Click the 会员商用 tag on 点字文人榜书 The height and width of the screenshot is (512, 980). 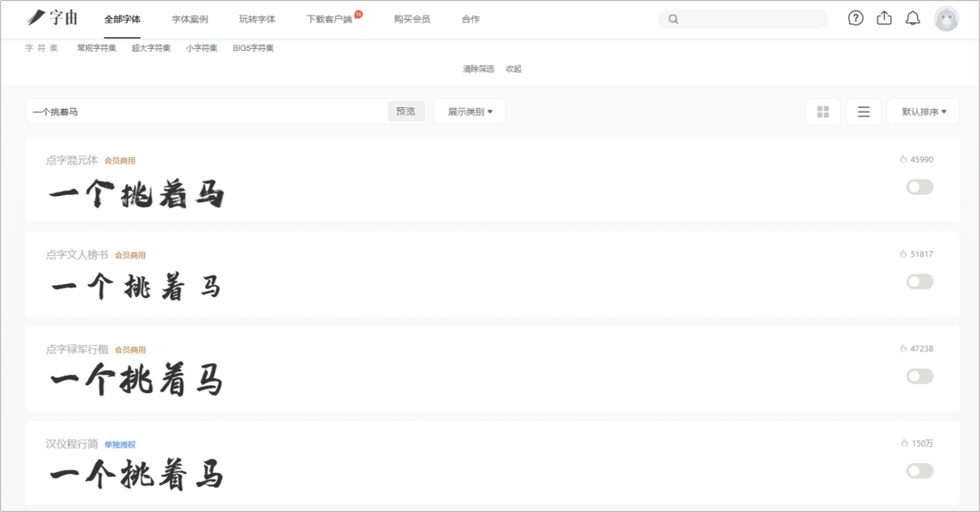point(130,255)
